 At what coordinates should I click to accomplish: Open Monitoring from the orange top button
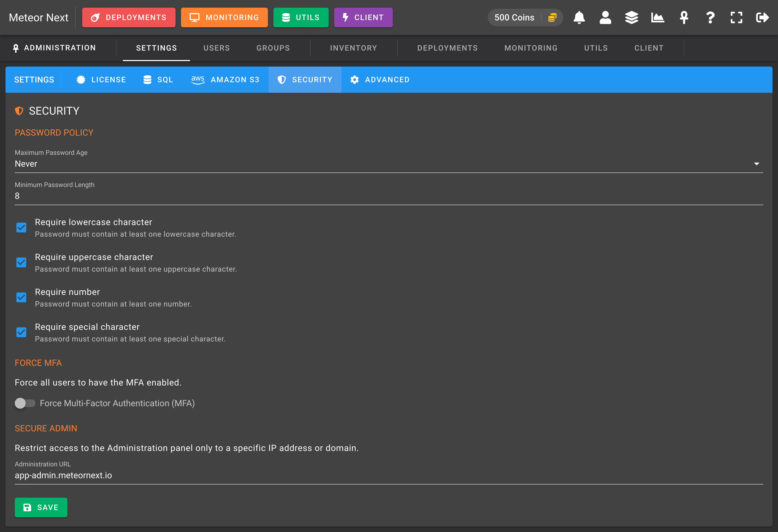[x=224, y=17]
